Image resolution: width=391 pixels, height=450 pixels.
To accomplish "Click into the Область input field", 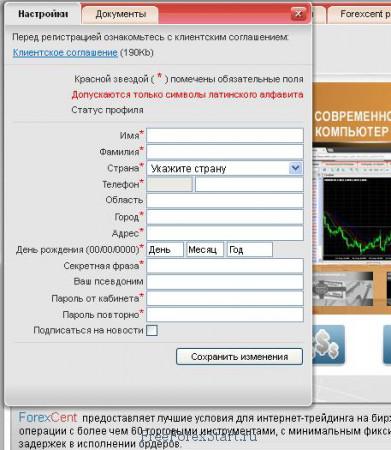I will [225, 201].
